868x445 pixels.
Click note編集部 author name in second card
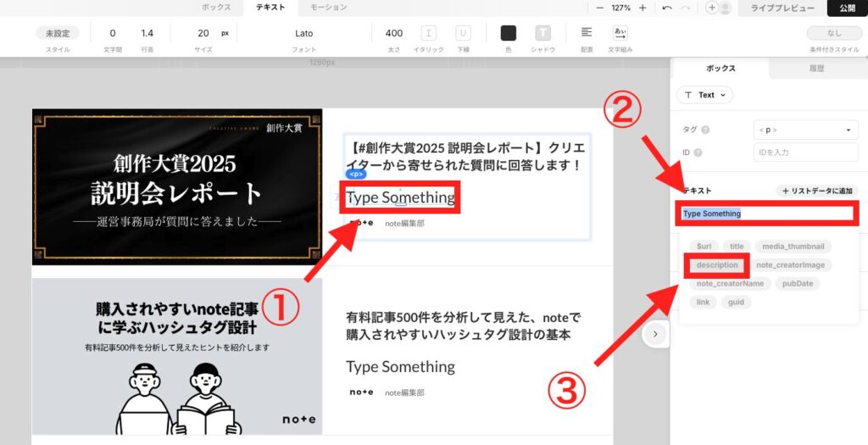[404, 393]
